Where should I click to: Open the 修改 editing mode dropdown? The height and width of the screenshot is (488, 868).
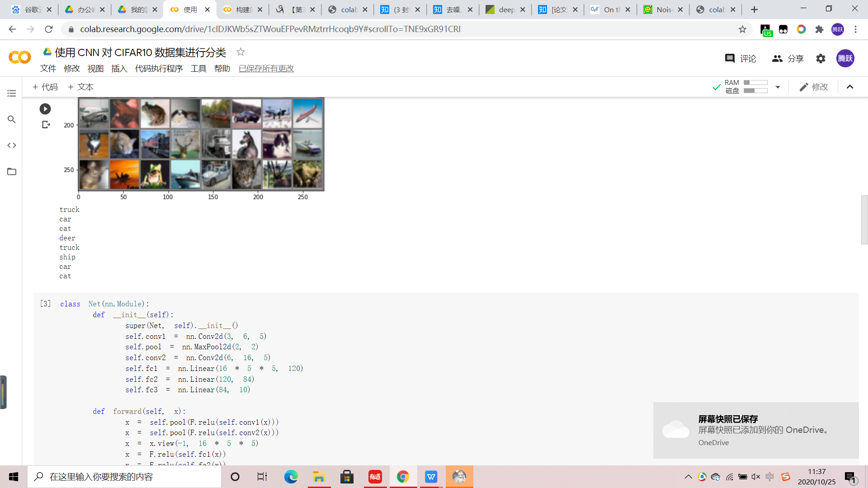click(813, 87)
